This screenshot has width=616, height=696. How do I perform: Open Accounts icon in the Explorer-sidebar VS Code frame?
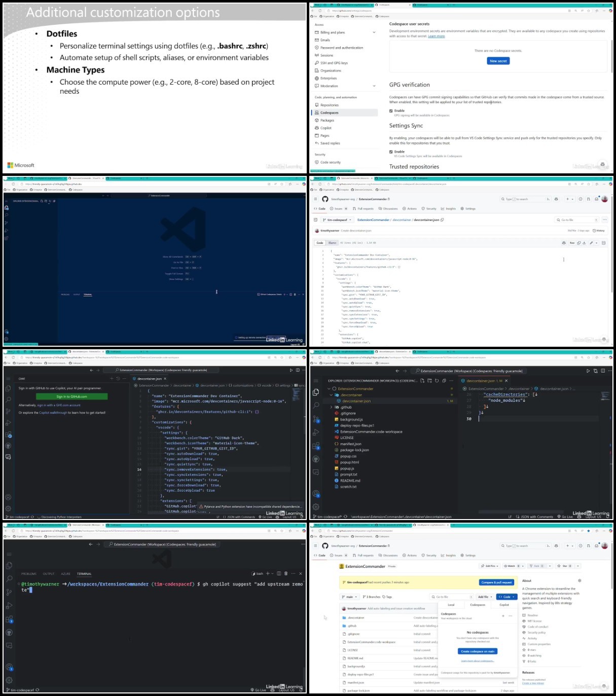tap(316, 493)
